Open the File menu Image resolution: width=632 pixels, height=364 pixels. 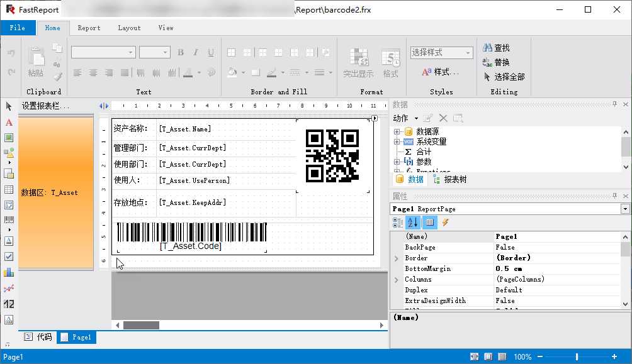point(18,28)
